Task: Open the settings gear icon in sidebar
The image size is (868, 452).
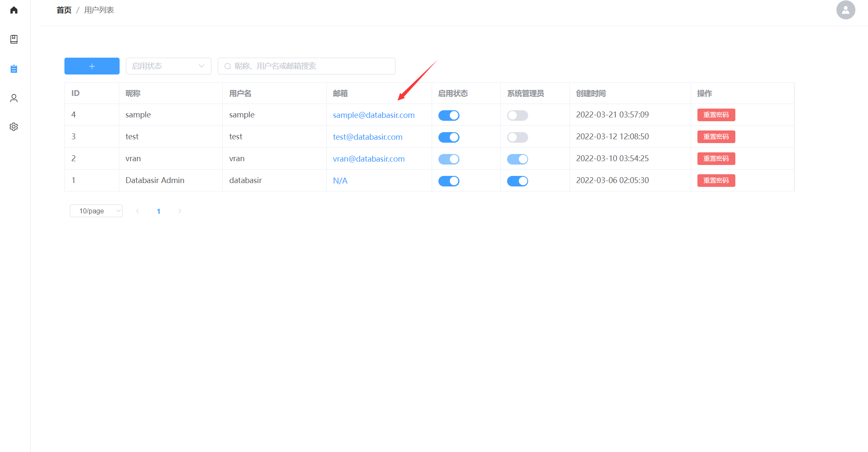Action: [14, 127]
